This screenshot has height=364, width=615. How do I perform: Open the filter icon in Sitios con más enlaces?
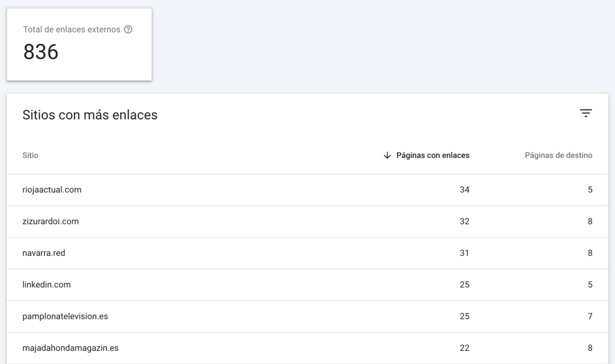click(586, 114)
